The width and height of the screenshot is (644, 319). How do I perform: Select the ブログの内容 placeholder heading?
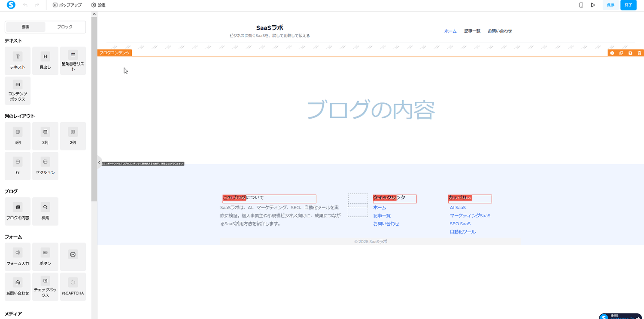pos(371,110)
